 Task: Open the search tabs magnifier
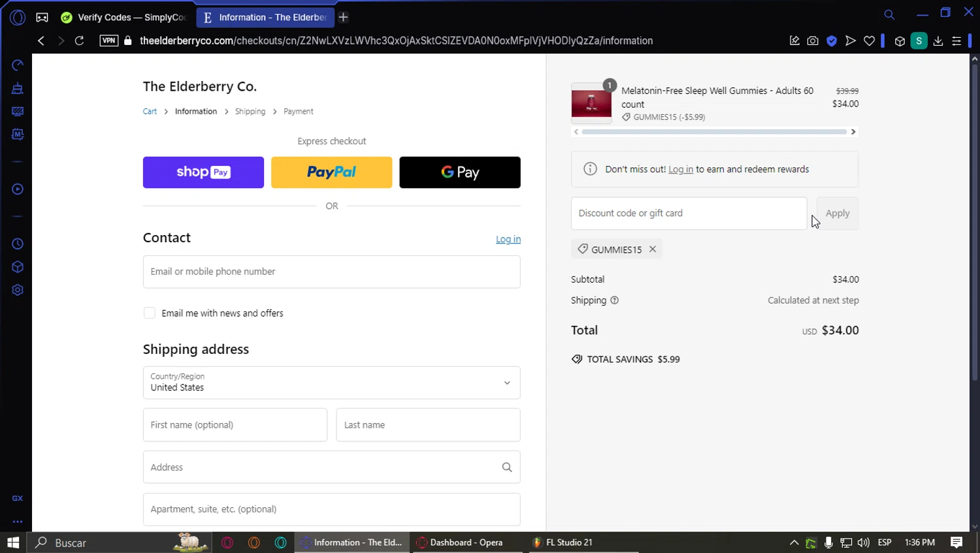click(889, 14)
